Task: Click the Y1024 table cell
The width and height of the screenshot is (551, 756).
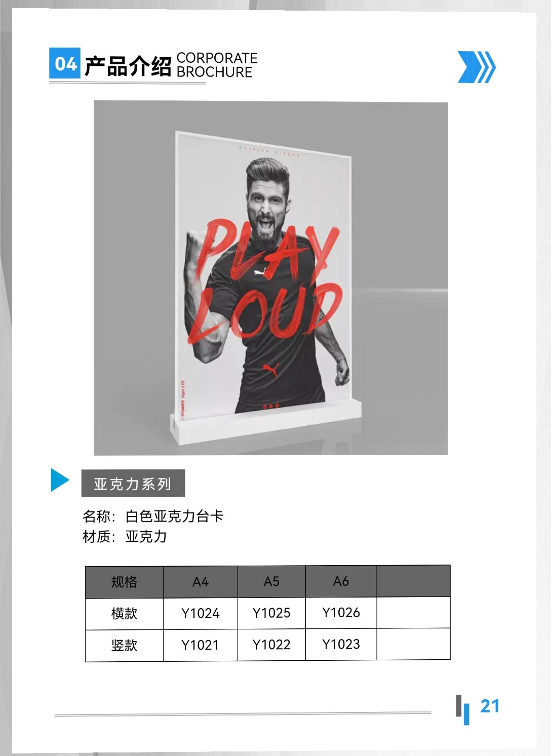Action: coord(201,614)
